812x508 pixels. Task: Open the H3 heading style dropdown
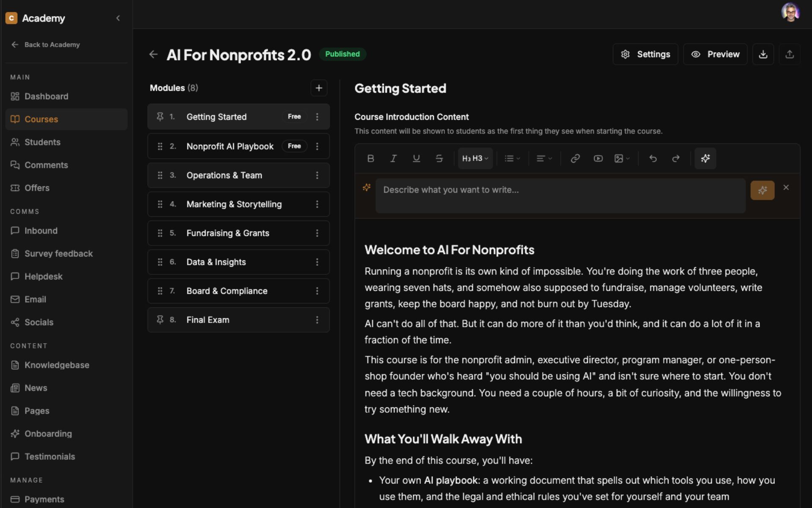(x=475, y=158)
